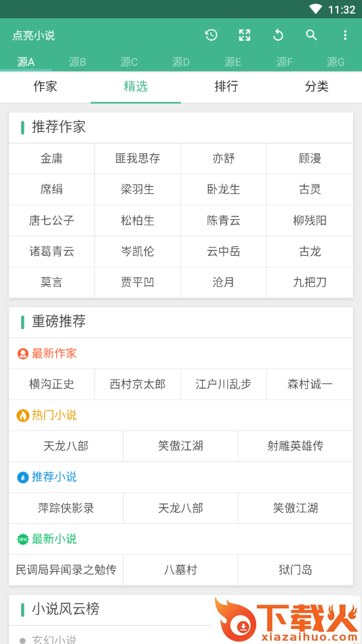Open novel 八墓村

(x=180, y=570)
